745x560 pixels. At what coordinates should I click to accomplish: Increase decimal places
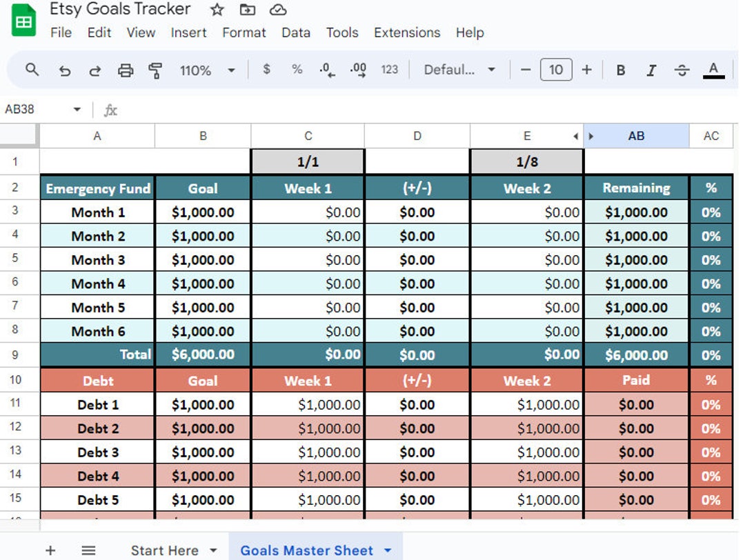click(x=356, y=70)
